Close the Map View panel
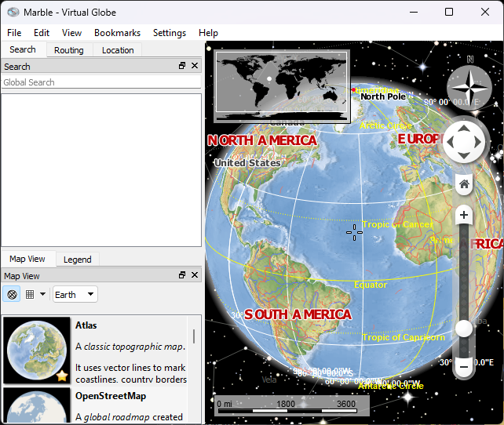Viewport: 504px width, 425px height. tap(195, 275)
